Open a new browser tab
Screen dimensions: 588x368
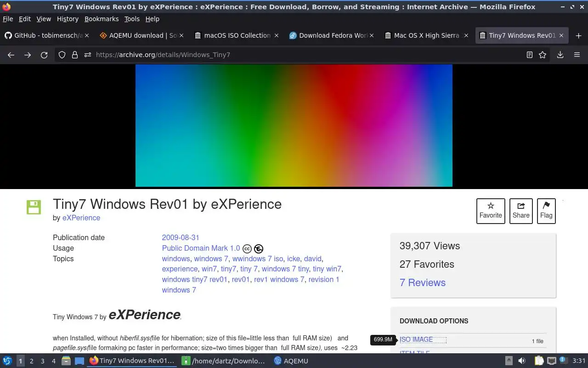(x=578, y=35)
